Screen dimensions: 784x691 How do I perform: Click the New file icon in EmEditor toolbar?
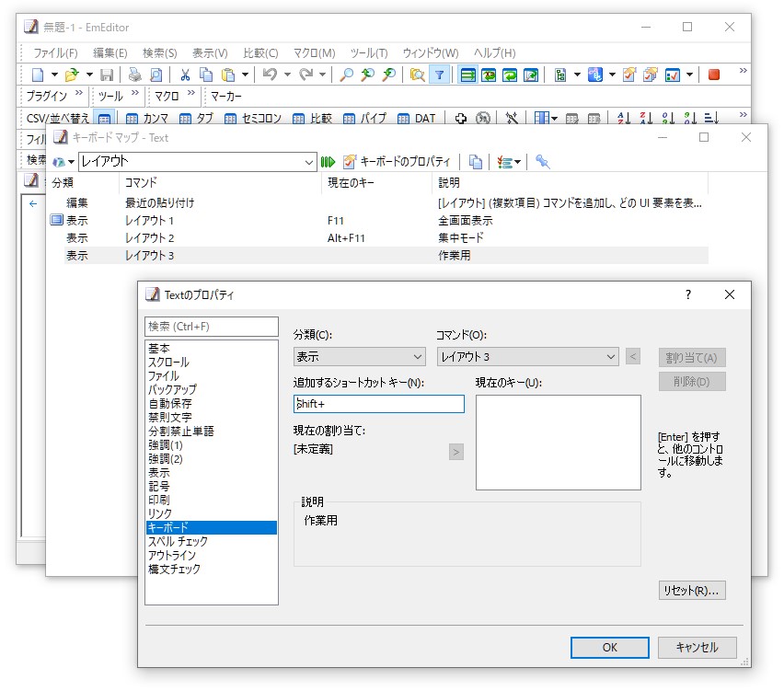pyautogui.click(x=38, y=75)
